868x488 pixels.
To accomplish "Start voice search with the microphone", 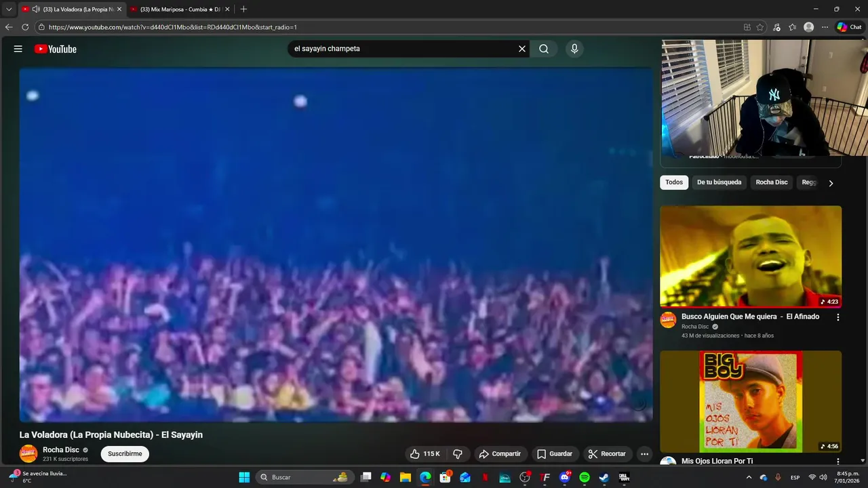I will 574,49.
